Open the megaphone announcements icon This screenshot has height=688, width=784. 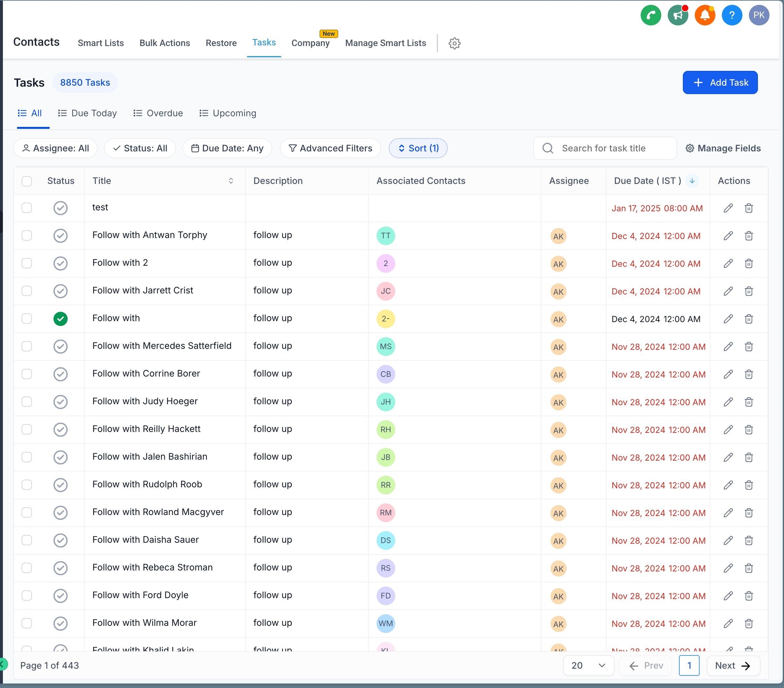tap(677, 15)
